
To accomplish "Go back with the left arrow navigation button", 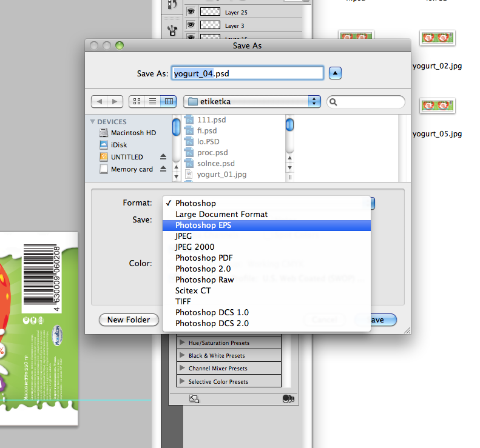I will tap(99, 101).
